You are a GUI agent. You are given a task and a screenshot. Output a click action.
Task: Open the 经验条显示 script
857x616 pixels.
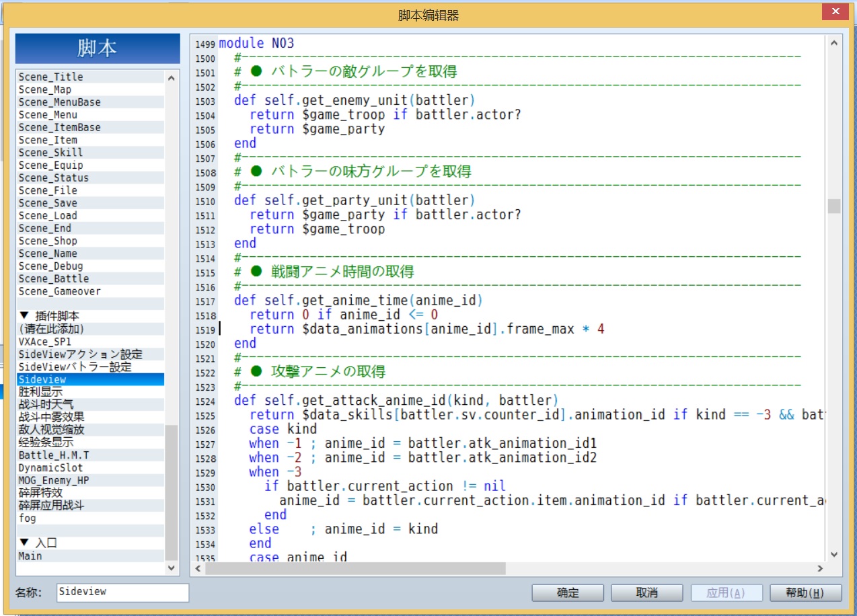point(90,442)
